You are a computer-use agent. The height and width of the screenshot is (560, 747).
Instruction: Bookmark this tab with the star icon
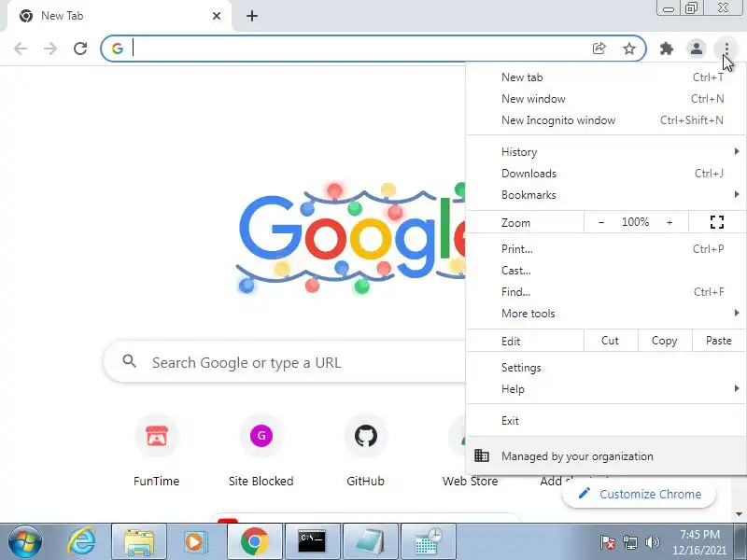(628, 49)
